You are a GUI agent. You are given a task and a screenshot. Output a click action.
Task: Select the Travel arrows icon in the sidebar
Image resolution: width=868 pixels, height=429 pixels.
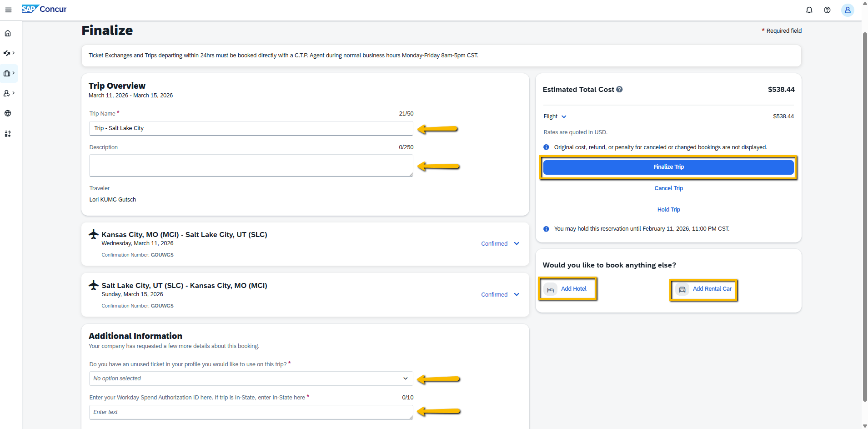(x=8, y=53)
